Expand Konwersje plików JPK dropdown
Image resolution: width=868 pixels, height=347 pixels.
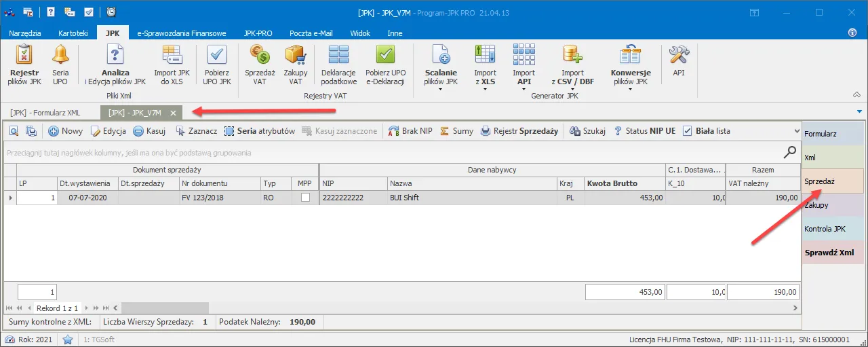point(631,89)
